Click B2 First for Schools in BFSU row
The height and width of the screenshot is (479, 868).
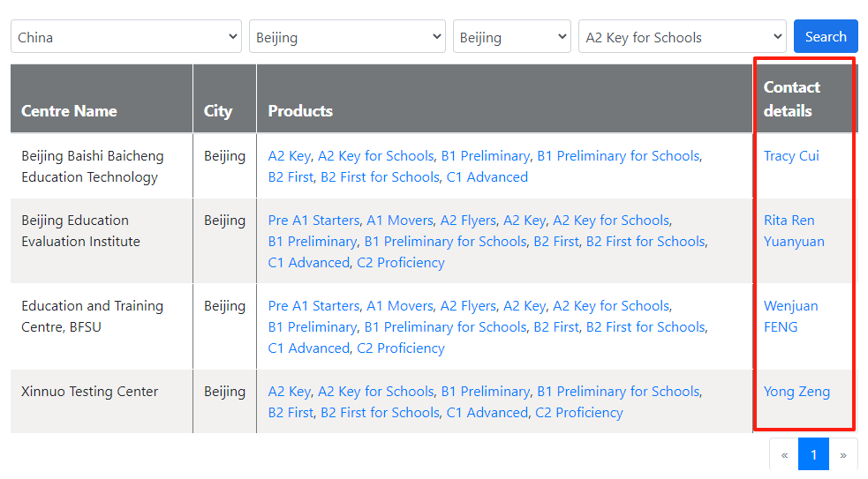click(646, 327)
